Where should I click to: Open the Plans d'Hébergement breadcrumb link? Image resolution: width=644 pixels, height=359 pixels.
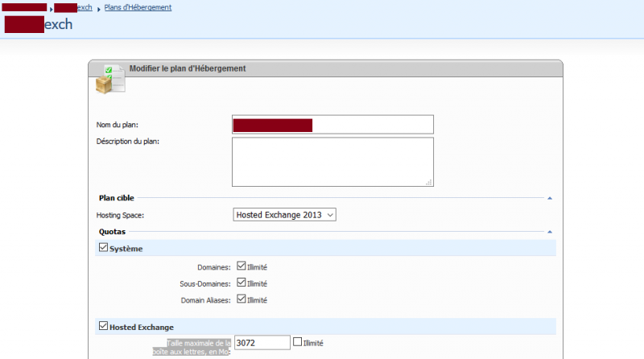click(138, 7)
